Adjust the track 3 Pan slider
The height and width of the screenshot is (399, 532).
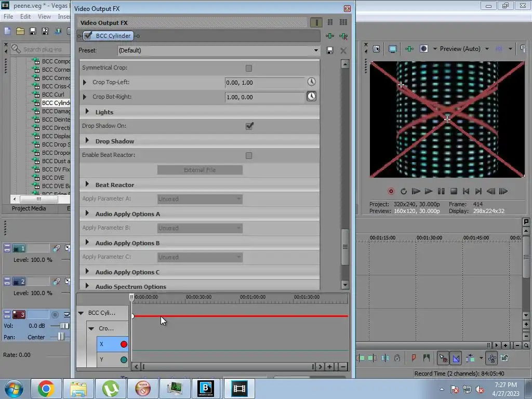click(x=61, y=337)
